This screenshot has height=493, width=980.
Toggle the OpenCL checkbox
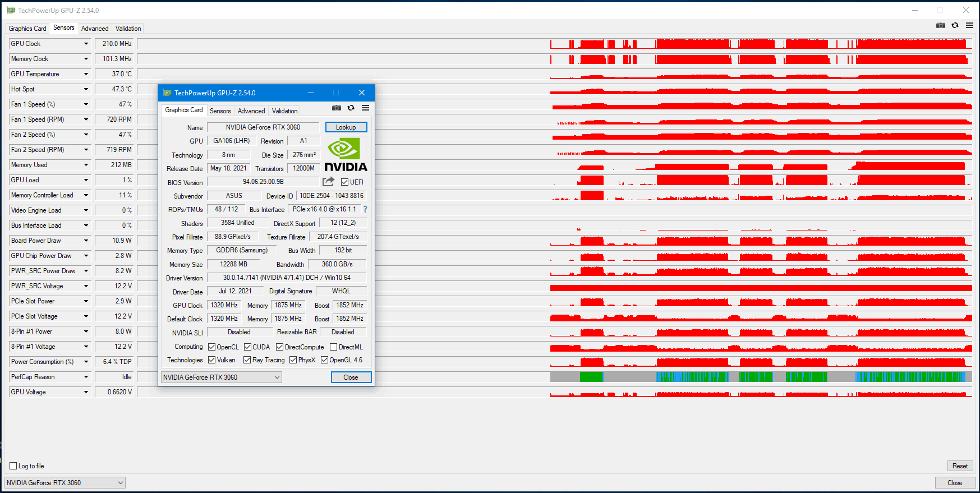tap(211, 347)
